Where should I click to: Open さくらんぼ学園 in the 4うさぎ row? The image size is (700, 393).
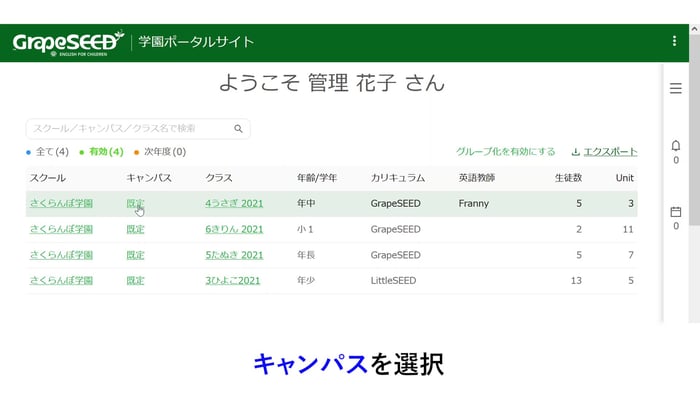click(61, 203)
